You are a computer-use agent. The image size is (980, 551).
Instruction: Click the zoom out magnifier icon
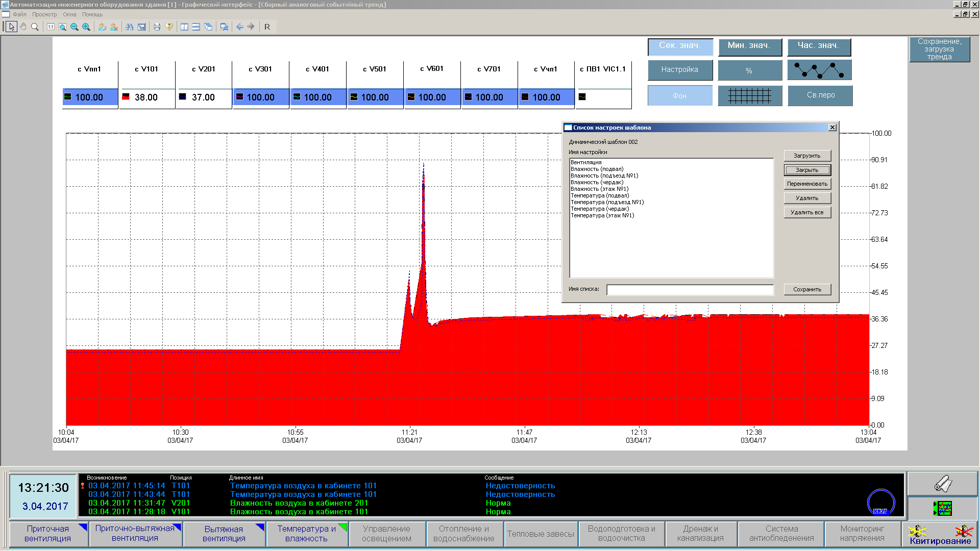75,27
